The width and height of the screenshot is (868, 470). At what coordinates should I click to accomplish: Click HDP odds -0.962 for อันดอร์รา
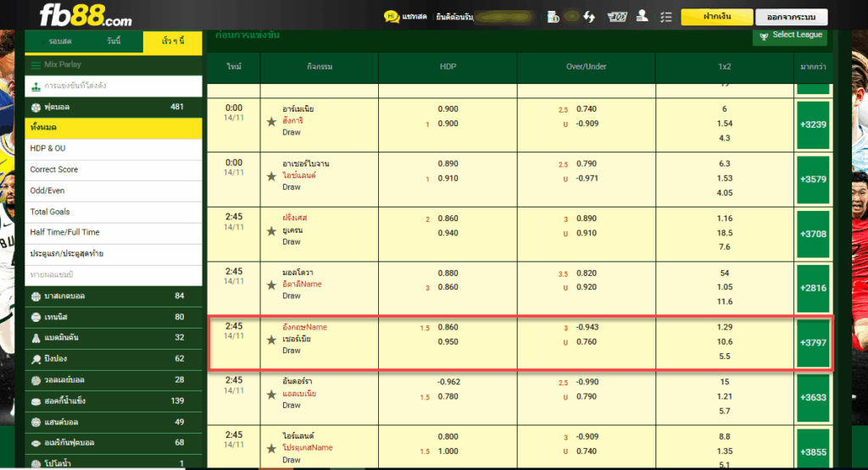coord(448,383)
